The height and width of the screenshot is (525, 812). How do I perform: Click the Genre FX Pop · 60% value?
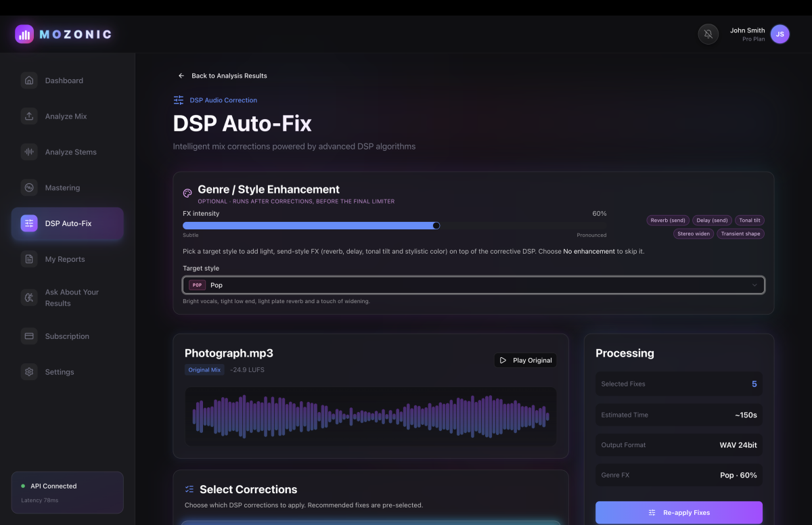pyautogui.click(x=738, y=475)
